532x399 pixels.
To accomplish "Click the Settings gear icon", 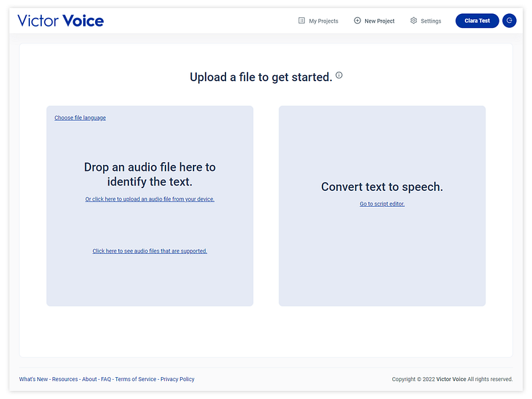I will click(x=413, y=21).
